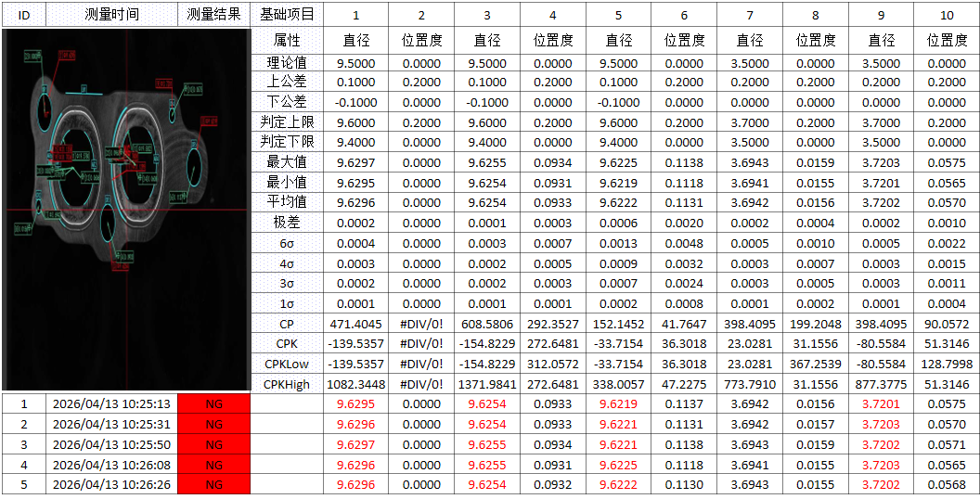Select the 1σ row label
Image resolution: width=980 pixels, height=499 pixels.
pos(287,303)
